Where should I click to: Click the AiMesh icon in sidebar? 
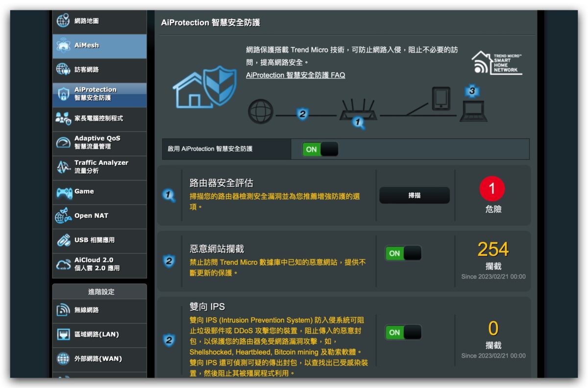click(63, 46)
